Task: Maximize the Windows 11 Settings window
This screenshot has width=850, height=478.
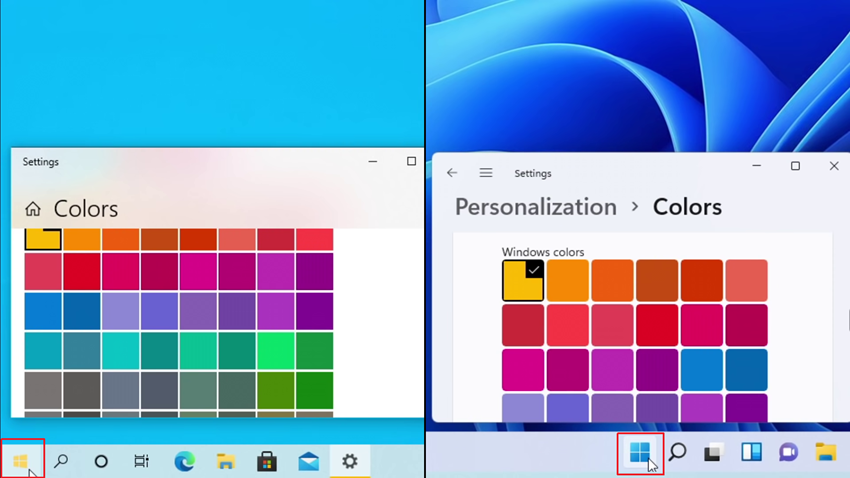Action: click(x=795, y=166)
